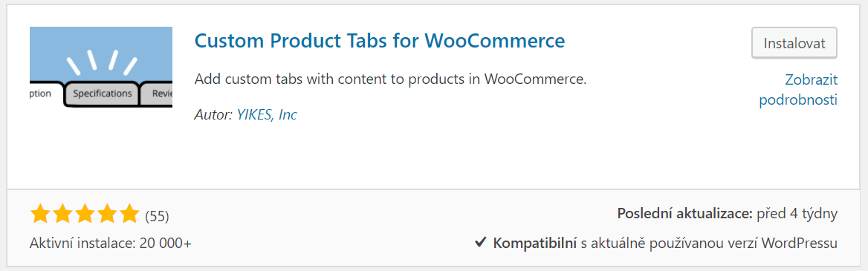868x271 pixels.
Task: Click the bold Kompatibilní label
Action: point(535,243)
